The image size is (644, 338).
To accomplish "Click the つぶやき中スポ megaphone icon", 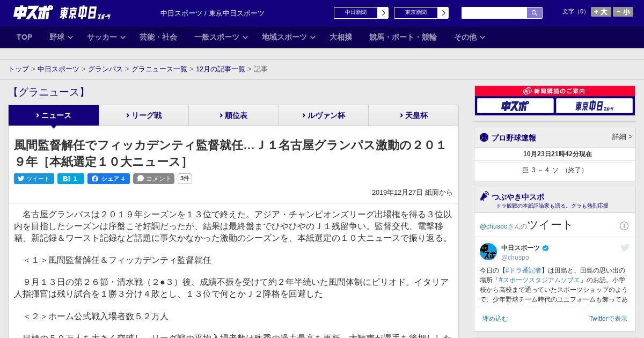I will click(x=484, y=196).
